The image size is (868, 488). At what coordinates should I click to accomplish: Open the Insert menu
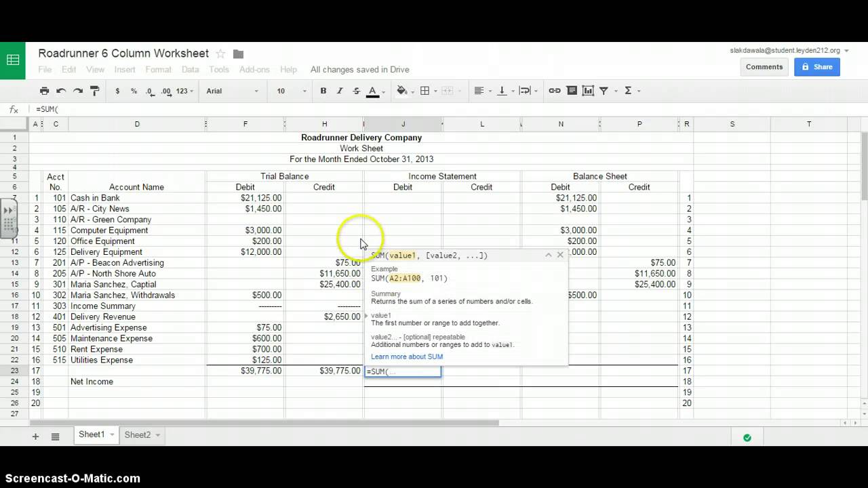pos(125,69)
